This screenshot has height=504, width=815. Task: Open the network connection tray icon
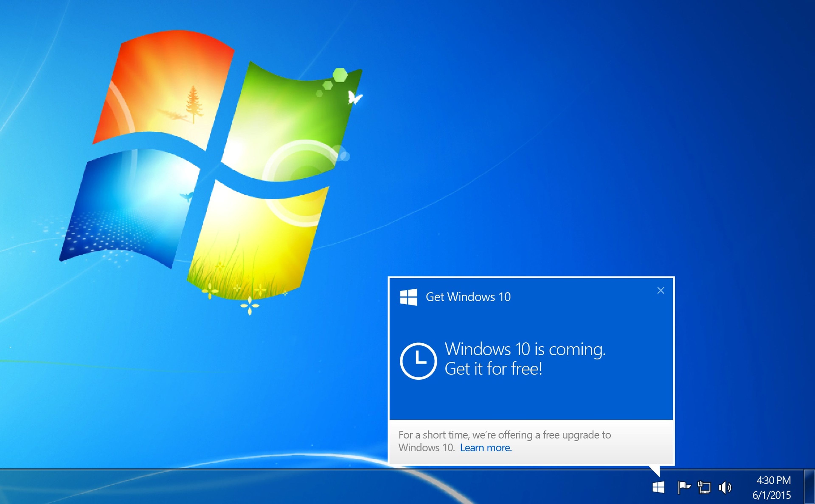click(x=704, y=487)
